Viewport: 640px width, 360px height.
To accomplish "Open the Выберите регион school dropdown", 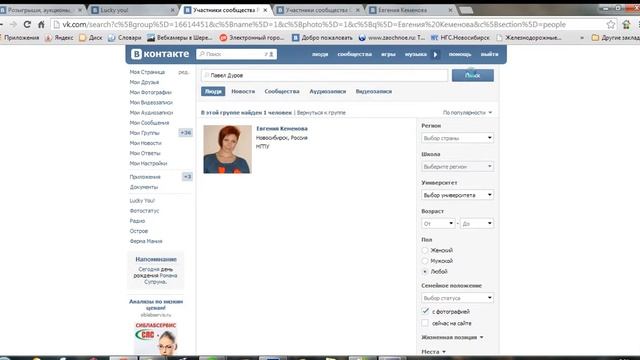I will [457, 167].
